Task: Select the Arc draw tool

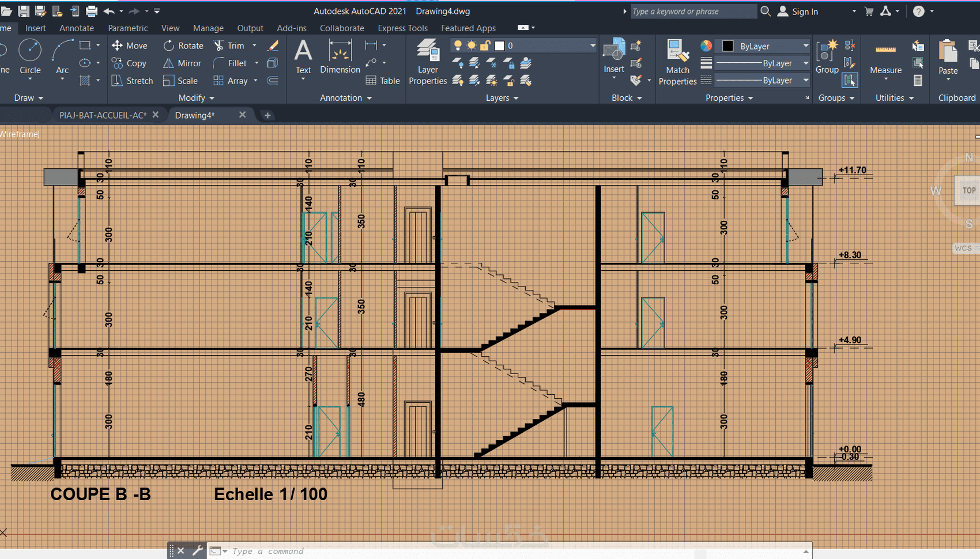Action: click(x=62, y=56)
